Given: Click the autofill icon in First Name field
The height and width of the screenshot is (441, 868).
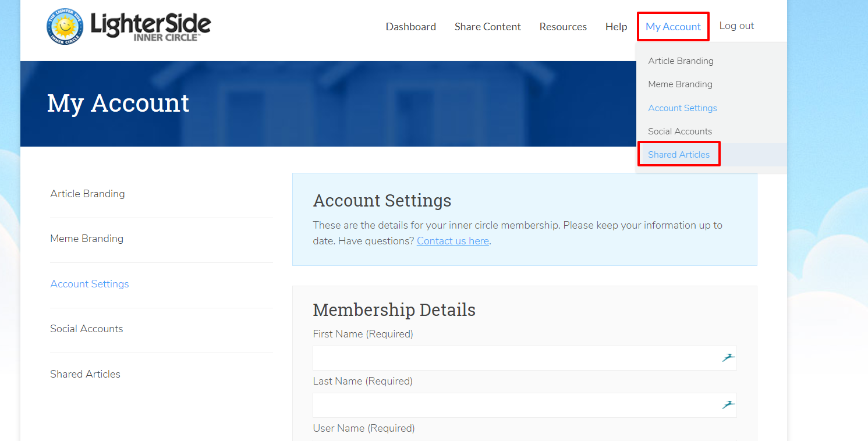Looking at the screenshot, I should pos(728,358).
